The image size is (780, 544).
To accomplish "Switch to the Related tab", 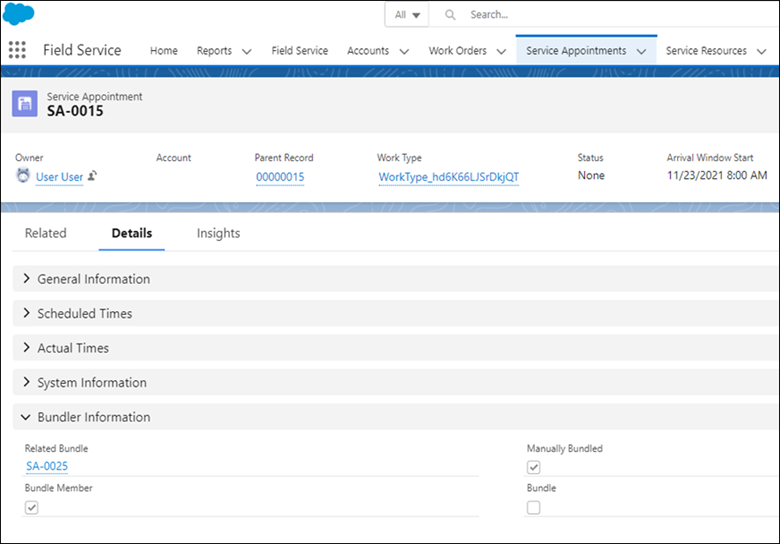I will (45, 233).
